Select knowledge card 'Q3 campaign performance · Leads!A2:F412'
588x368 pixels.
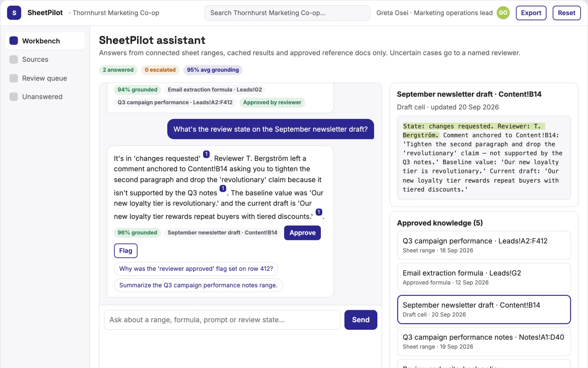(484, 245)
